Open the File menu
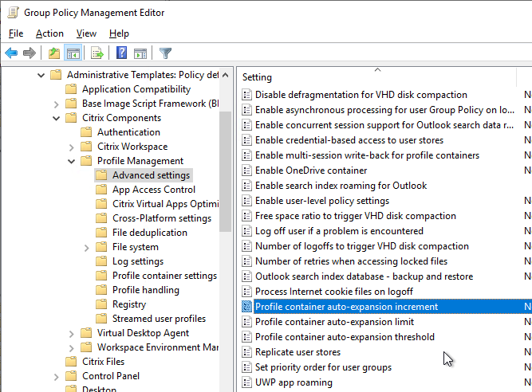Image resolution: width=532 pixels, height=392 pixels. [x=16, y=33]
